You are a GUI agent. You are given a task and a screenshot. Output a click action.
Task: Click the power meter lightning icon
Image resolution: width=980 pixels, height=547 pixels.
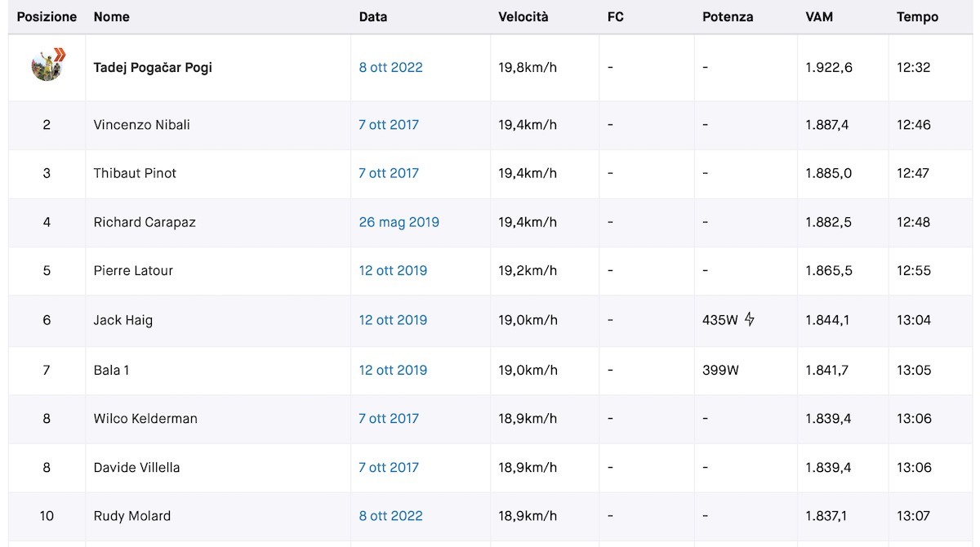[749, 320]
